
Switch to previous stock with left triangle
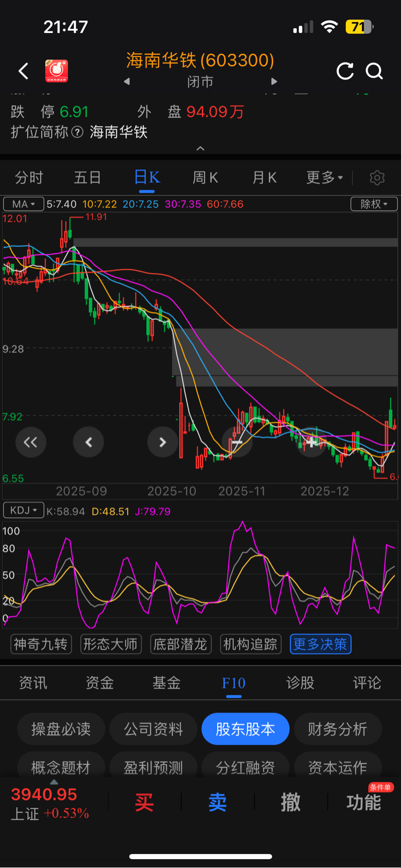click(126, 81)
